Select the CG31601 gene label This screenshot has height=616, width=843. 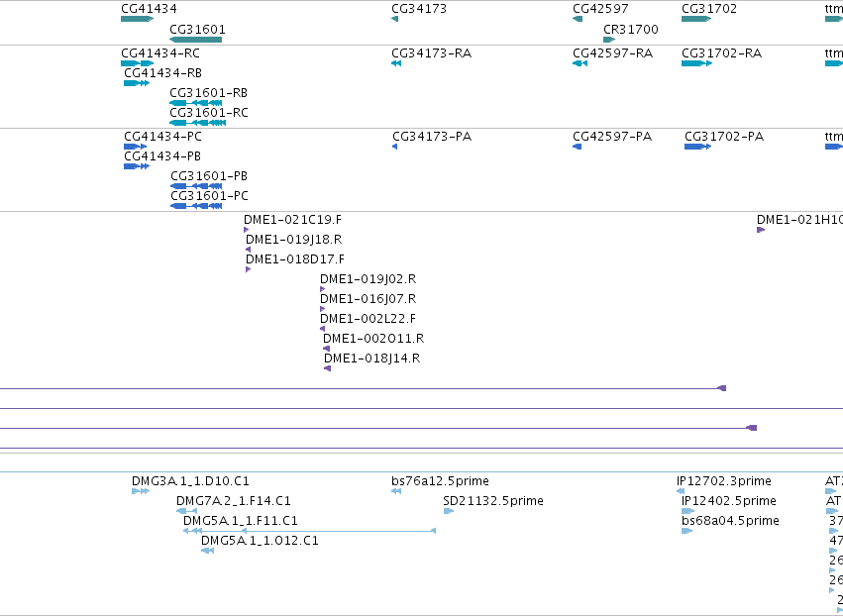(197, 30)
